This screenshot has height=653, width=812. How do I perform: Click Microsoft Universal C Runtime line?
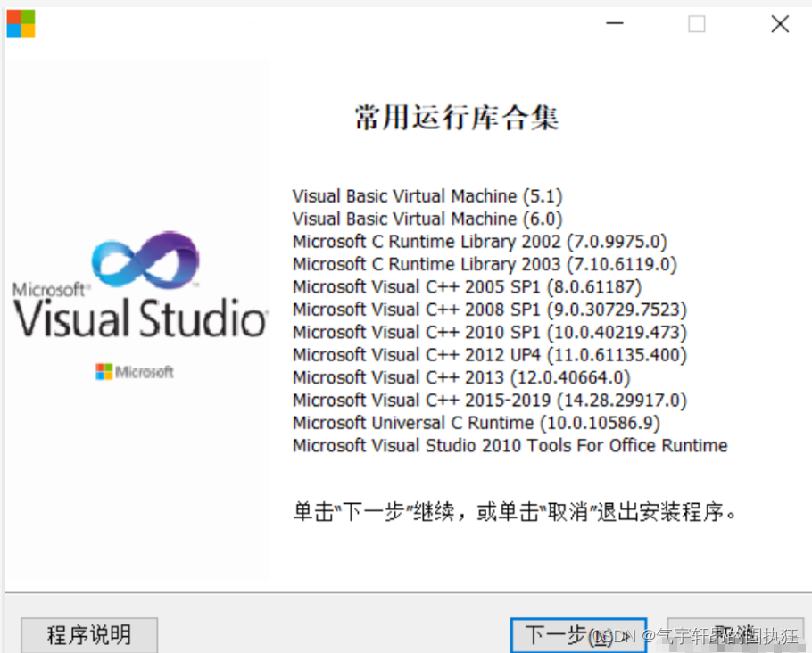[x=476, y=423]
